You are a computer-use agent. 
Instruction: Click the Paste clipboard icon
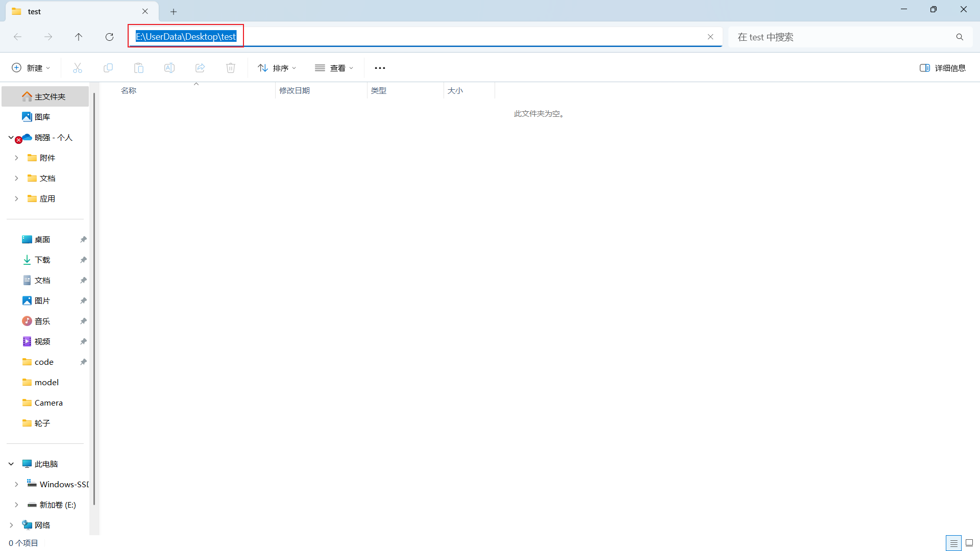[x=139, y=68]
